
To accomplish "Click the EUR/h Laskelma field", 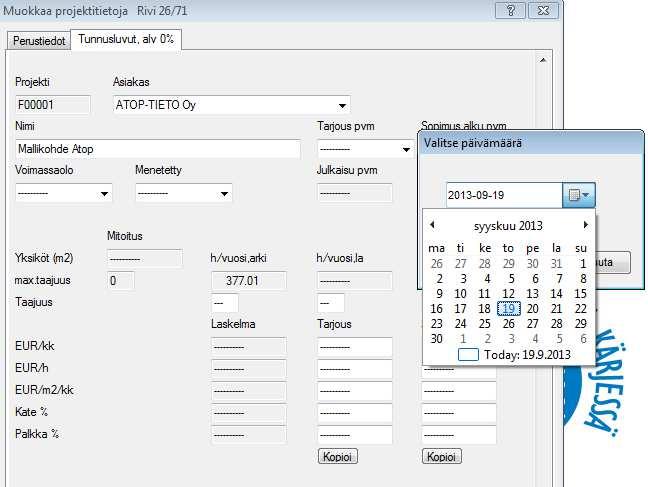I will point(248,369).
